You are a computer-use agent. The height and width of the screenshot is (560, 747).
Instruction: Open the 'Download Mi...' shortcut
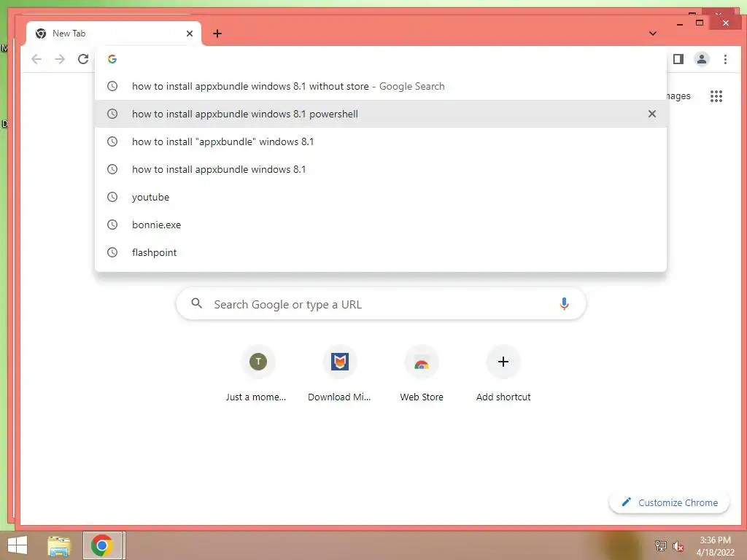click(340, 374)
